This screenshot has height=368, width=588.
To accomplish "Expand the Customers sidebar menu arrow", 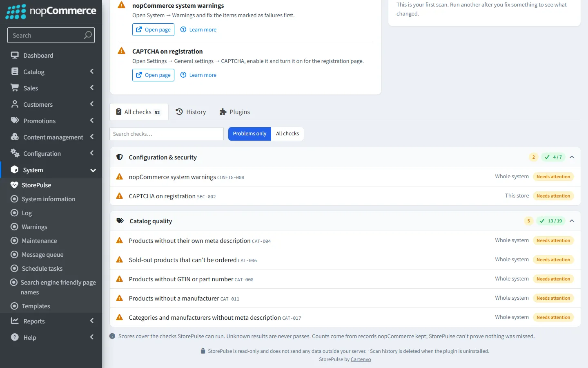I will tap(92, 104).
